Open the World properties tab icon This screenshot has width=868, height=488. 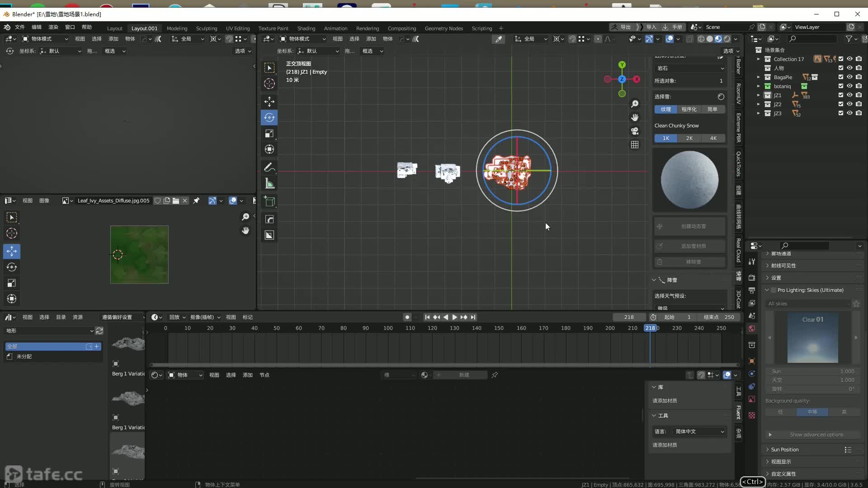tap(752, 328)
